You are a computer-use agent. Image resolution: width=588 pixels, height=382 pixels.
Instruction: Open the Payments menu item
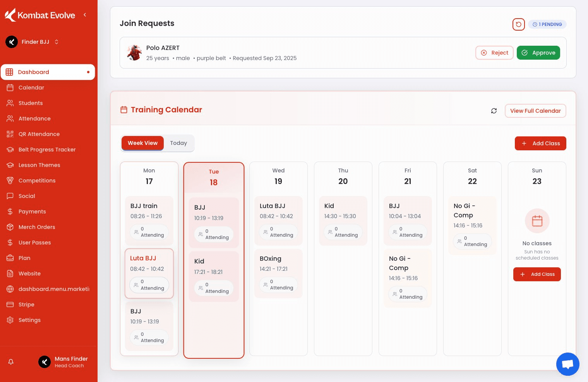pos(32,212)
